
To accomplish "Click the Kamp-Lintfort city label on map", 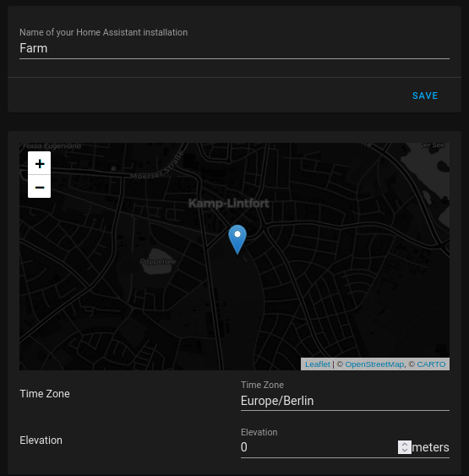I will pos(229,204).
